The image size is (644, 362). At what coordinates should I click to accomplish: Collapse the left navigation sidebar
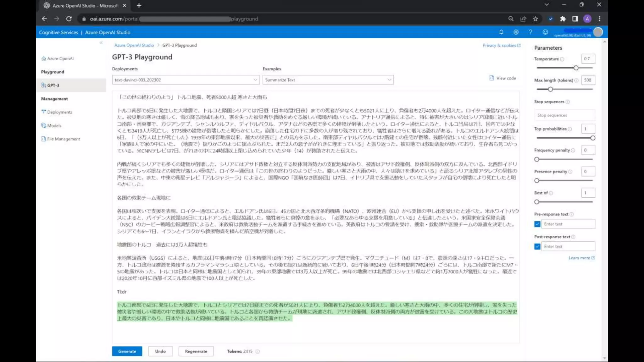click(x=101, y=43)
